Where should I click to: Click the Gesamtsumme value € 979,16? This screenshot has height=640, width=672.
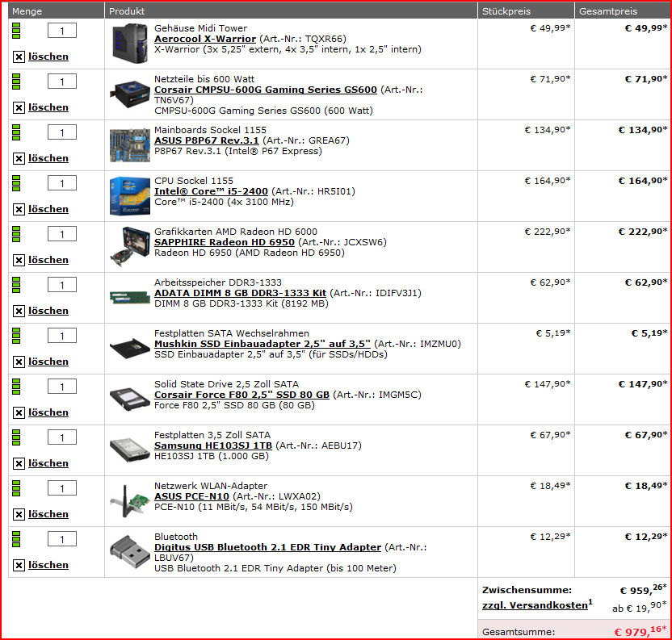pyautogui.click(x=640, y=631)
